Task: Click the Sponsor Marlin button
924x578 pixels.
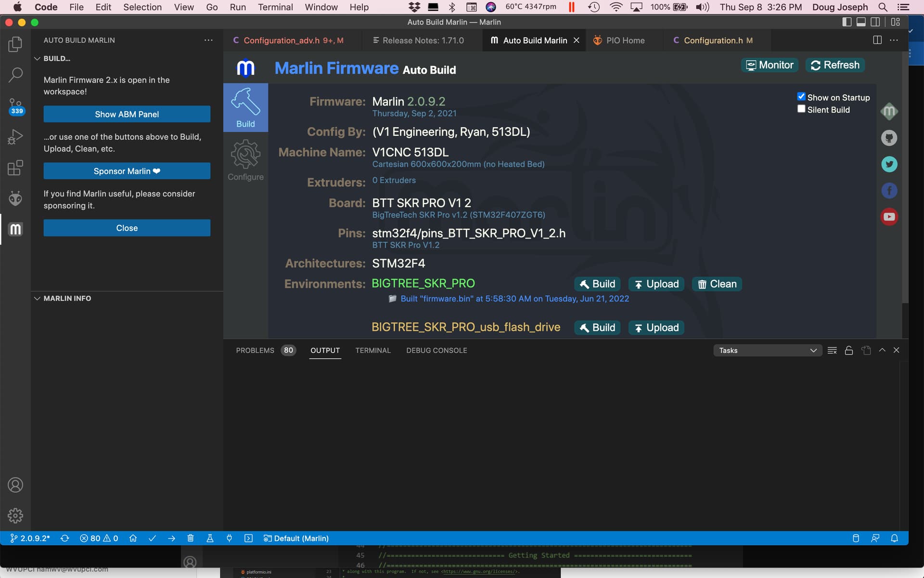Action: 127,171
